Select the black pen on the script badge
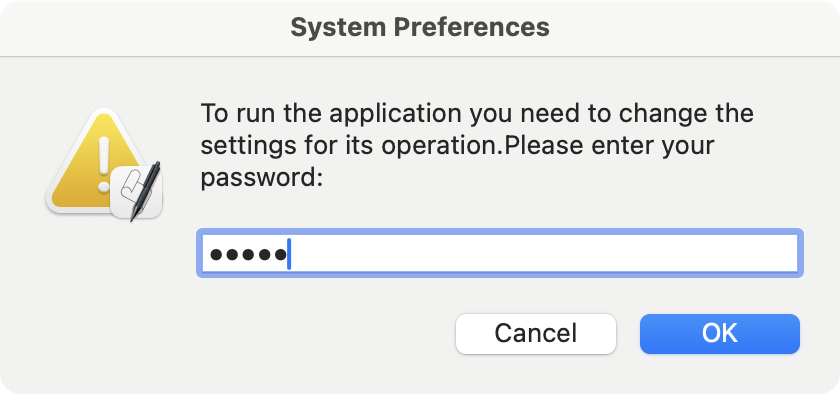The image size is (840, 394). (x=145, y=190)
